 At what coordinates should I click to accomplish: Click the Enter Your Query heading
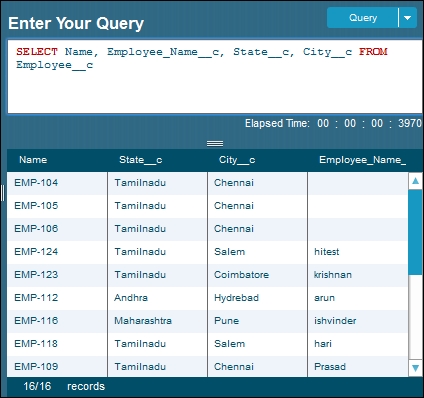[76, 23]
